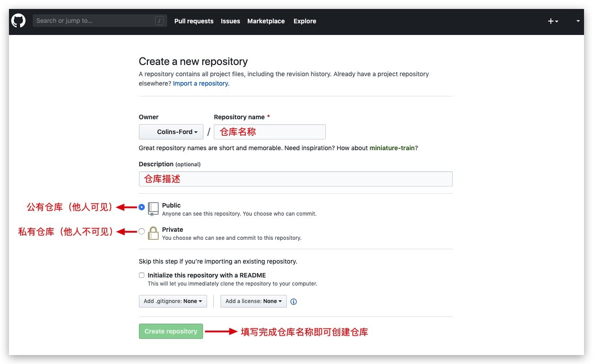Click the text Anyone can see this repository
This screenshot has width=593, height=364.
click(239, 214)
